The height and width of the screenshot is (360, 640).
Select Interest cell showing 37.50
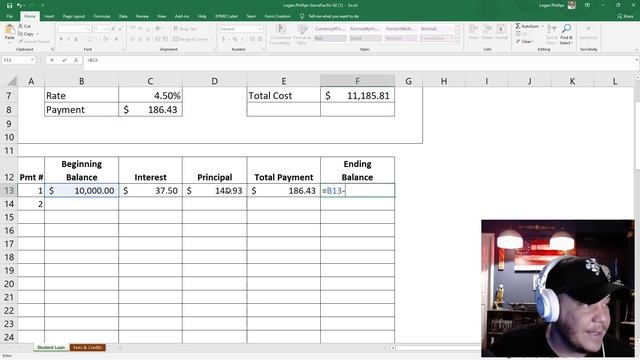coord(151,191)
